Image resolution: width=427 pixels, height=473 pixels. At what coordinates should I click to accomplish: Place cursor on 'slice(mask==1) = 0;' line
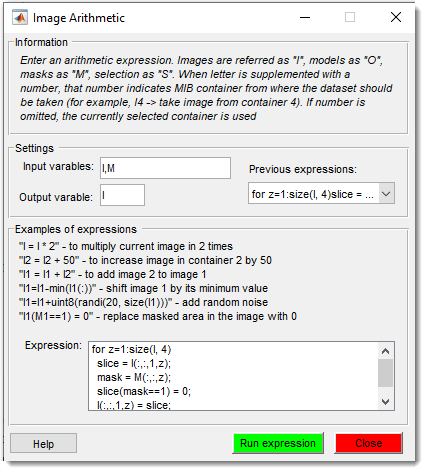144,391
